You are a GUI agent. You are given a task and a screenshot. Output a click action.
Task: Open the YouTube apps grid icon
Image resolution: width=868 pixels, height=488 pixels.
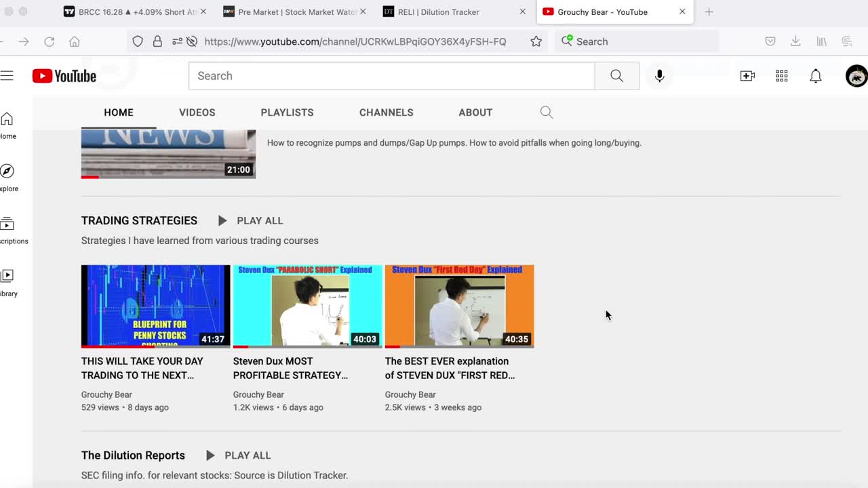pyautogui.click(x=782, y=76)
